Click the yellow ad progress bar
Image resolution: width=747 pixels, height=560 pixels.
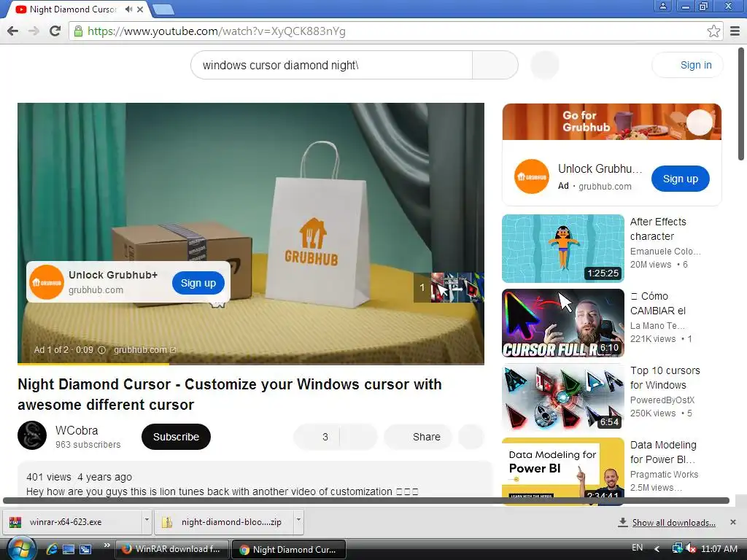tap(93, 364)
